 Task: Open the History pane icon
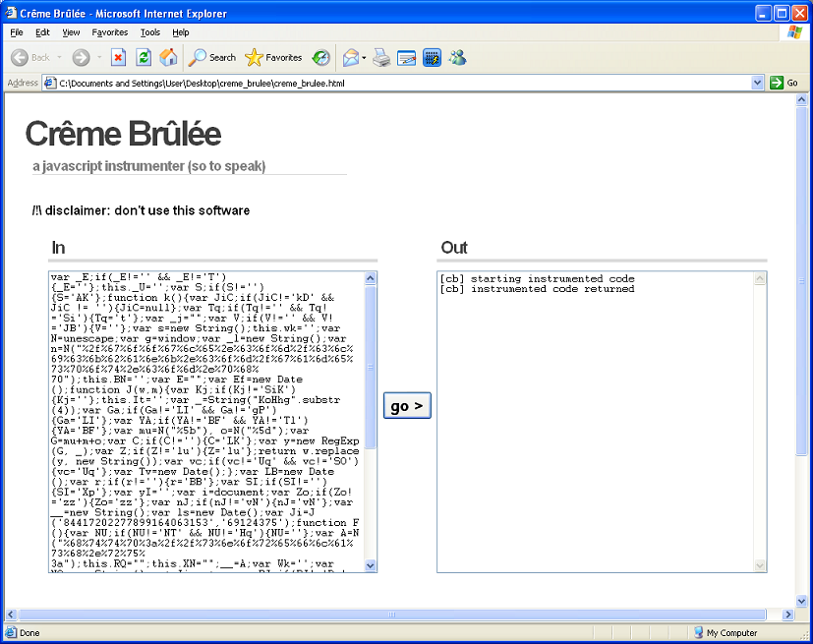tap(321, 58)
